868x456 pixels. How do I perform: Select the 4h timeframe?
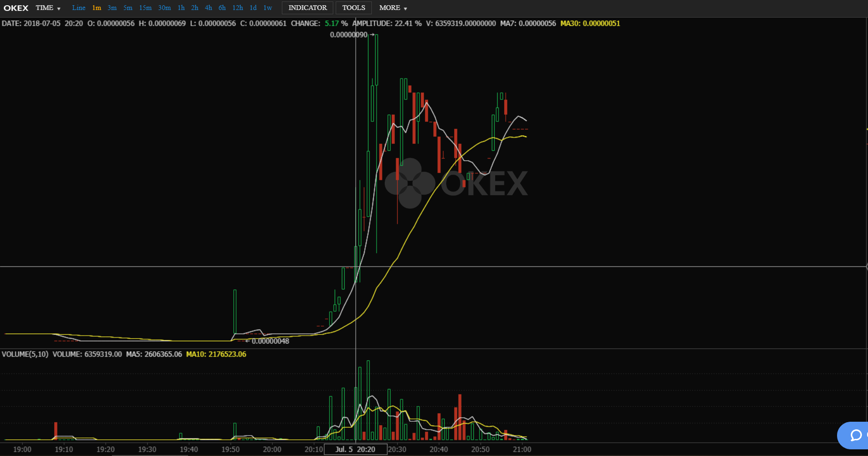(x=209, y=8)
